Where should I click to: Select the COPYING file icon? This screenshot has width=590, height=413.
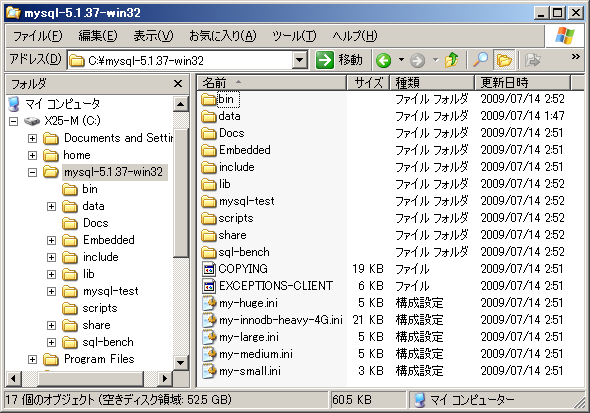coord(209,269)
